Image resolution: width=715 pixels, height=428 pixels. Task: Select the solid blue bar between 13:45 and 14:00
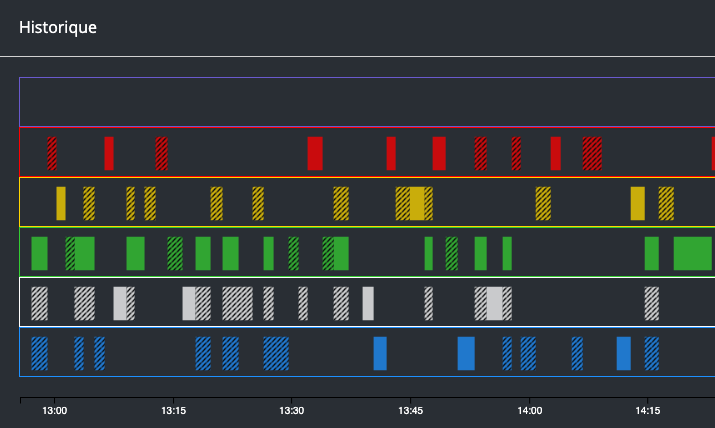466,353
